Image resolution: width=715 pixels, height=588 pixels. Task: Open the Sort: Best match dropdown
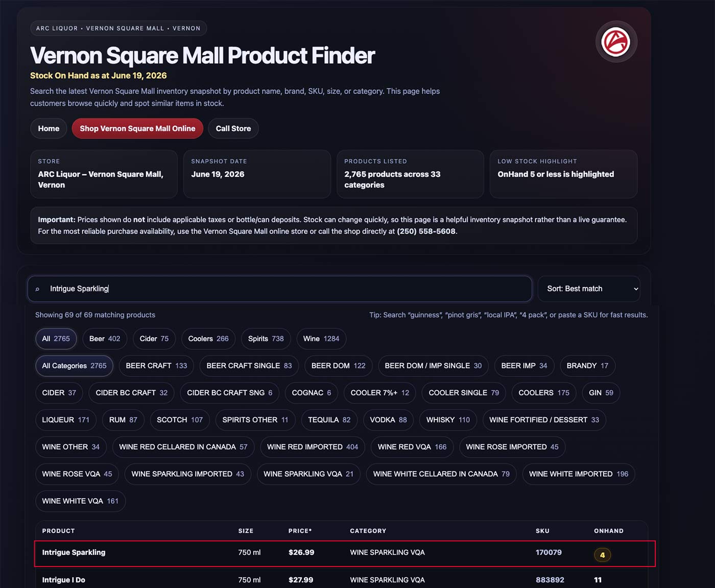(589, 289)
